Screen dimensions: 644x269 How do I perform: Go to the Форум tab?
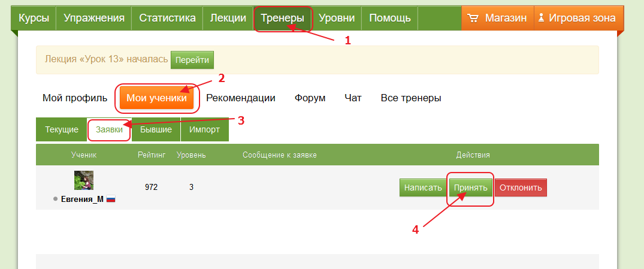310,98
